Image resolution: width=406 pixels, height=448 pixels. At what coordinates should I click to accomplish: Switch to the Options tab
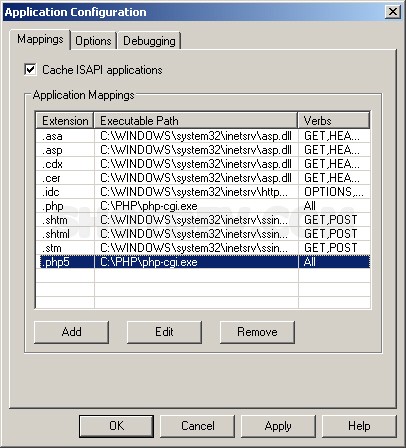[93, 41]
